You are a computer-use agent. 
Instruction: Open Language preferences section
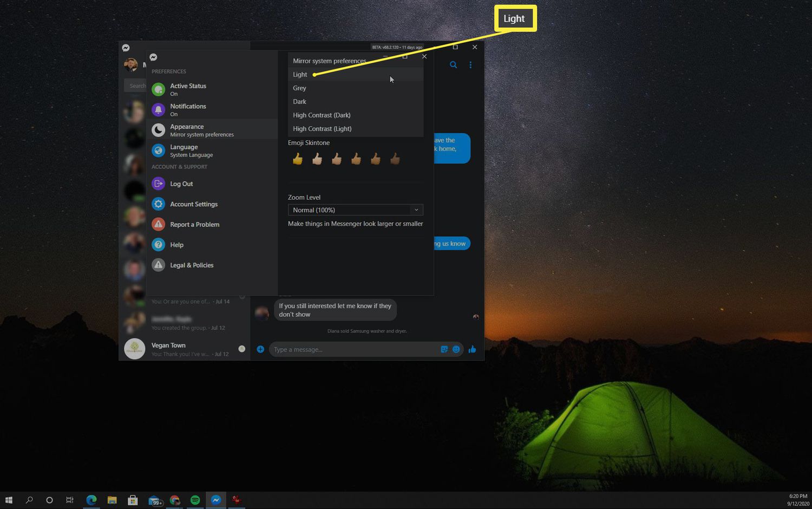[x=212, y=151]
